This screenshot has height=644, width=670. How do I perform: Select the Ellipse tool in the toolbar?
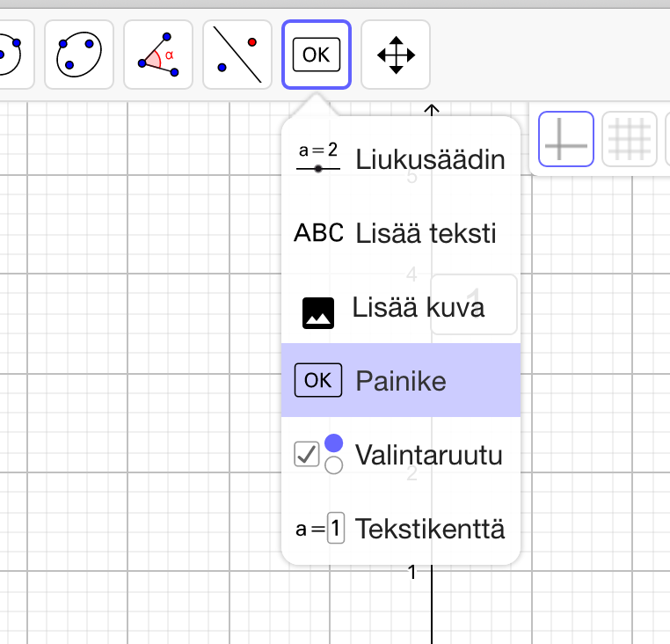tap(79, 55)
